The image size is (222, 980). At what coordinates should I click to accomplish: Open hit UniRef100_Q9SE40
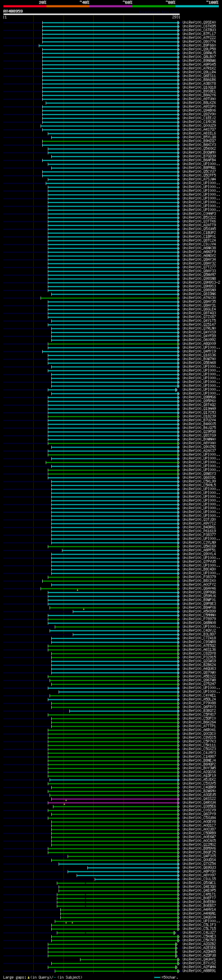coord(199,23)
